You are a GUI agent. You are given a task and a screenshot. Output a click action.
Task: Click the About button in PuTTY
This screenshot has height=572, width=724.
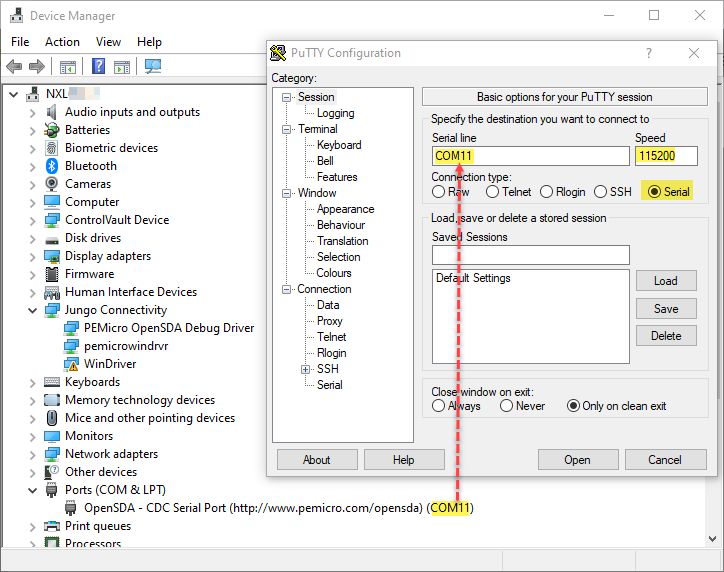tap(317, 460)
